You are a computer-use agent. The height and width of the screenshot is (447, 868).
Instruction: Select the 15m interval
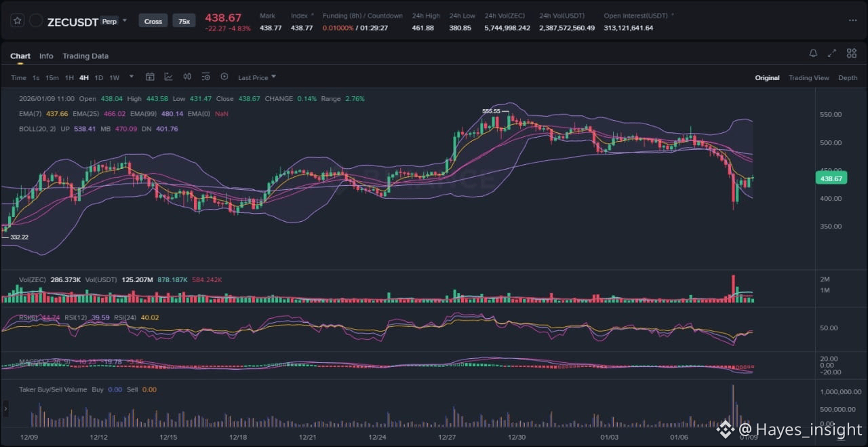click(x=52, y=77)
